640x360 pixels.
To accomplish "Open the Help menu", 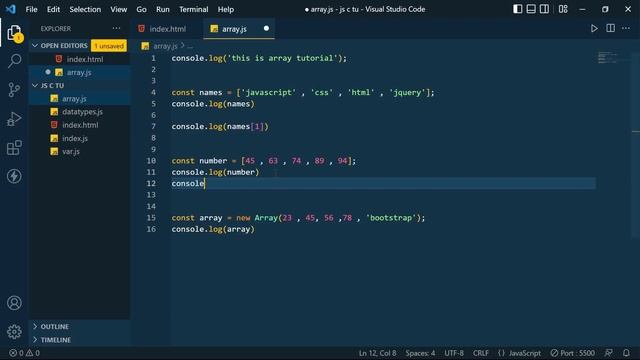I will coord(225,9).
